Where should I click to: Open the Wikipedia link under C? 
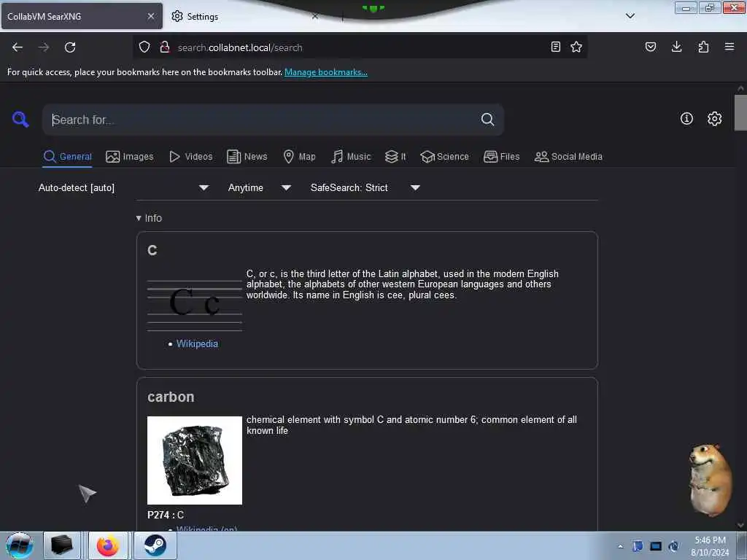(x=197, y=344)
